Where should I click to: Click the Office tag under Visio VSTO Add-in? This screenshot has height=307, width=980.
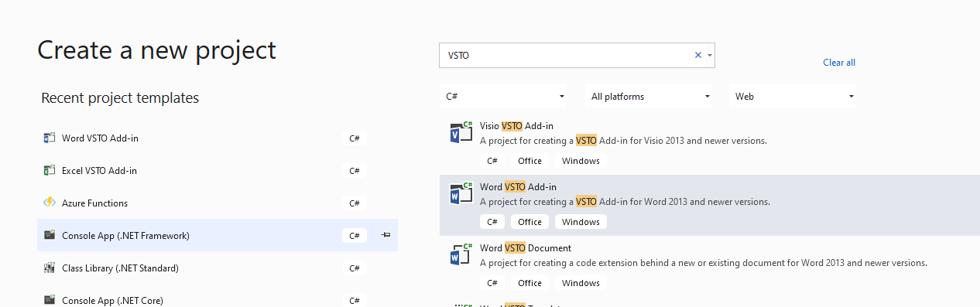[x=529, y=161]
